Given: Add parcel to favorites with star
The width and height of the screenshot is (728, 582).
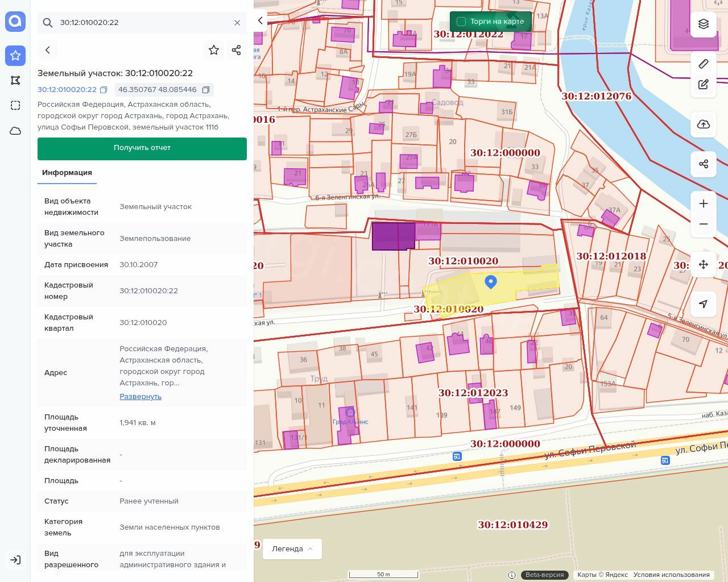Looking at the screenshot, I should click(214, 50).
